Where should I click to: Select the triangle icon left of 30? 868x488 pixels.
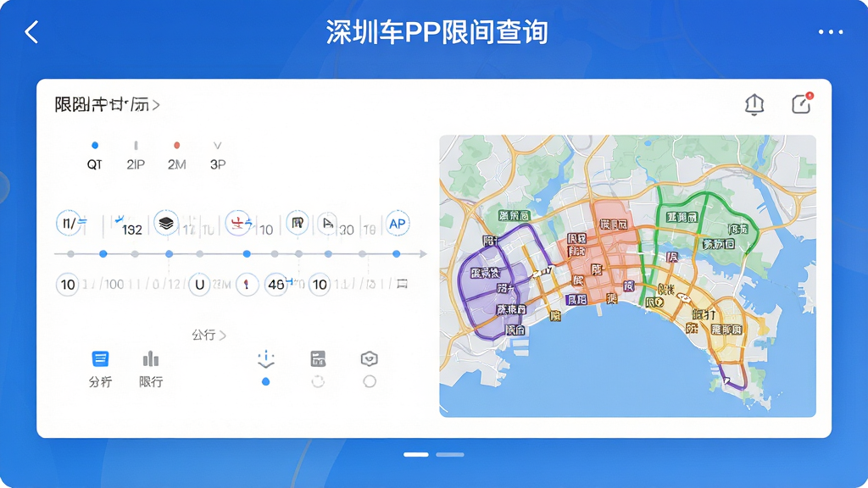[x=328, y=224]
